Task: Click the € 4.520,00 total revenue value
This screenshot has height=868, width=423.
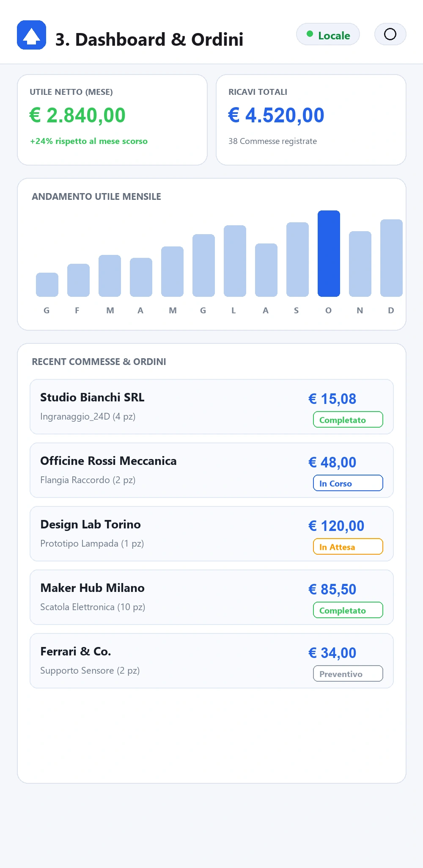Action: click(x=276, y=115)
